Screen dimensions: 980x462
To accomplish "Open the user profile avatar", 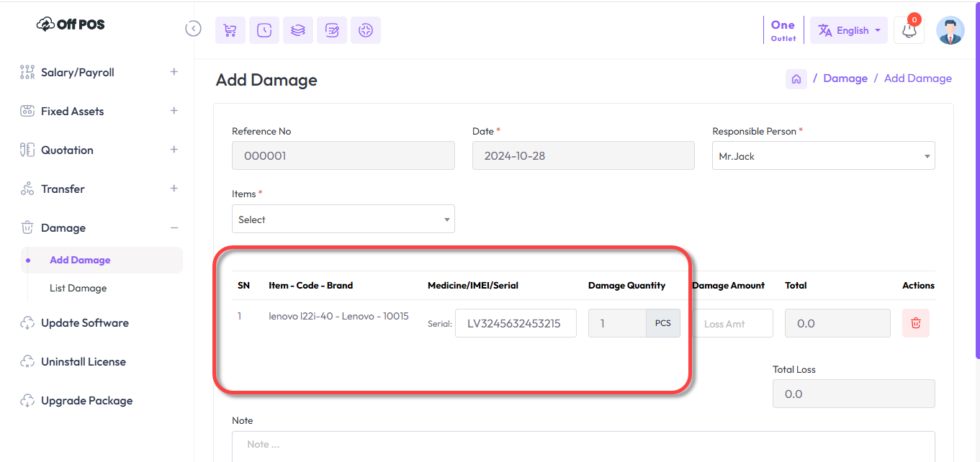I will 950,30.
